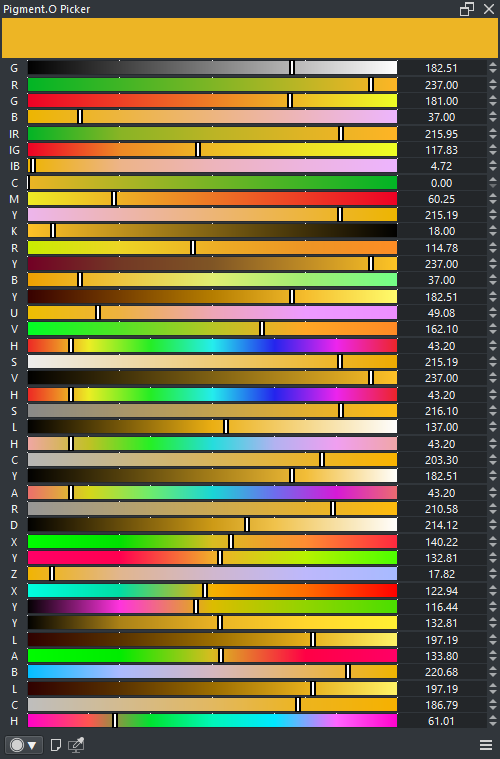Image resolution: width=500 pixels, height=759 pixels.
Task: Float the Pigment.O Picker docker
Action: coord(467,9)
